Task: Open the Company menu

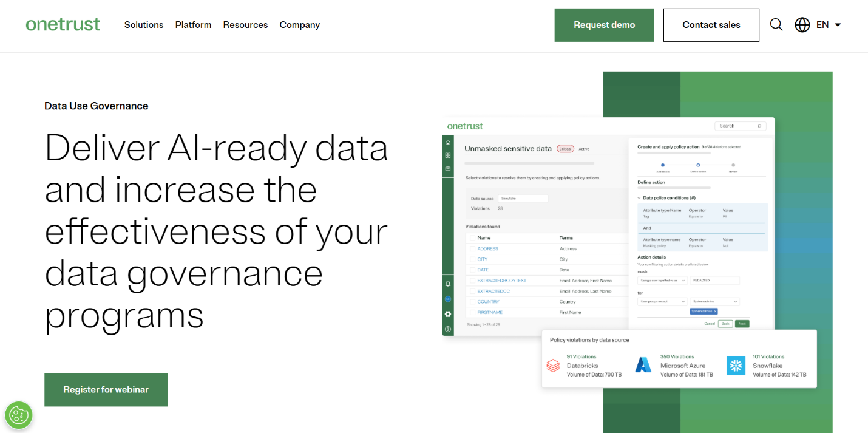Action: coord(299,25)
